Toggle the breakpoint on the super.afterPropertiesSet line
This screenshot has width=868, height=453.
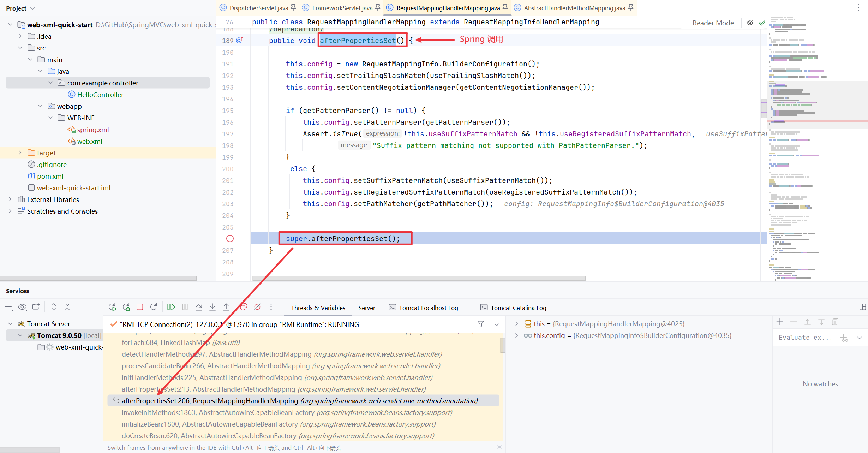coord(230,239)
